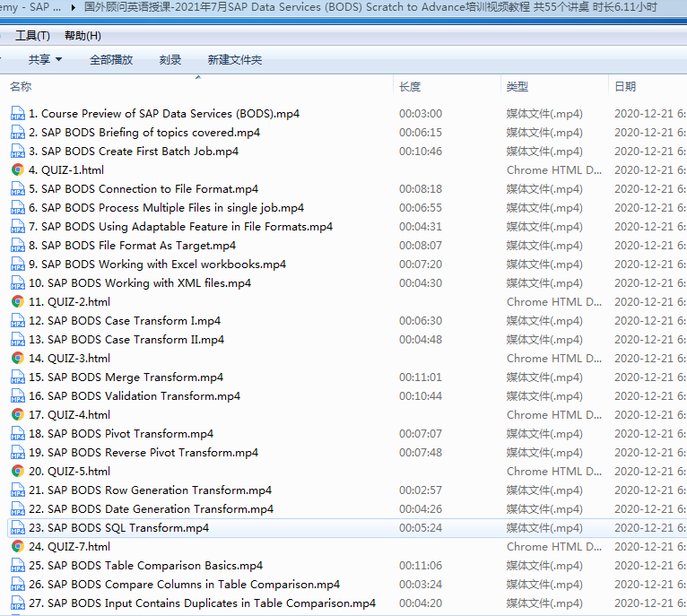Image resolution: width=687 pixels, height=616 pixels.
Task: Click MP4 icon of Merge Transform video
Action: pos(18,377)
